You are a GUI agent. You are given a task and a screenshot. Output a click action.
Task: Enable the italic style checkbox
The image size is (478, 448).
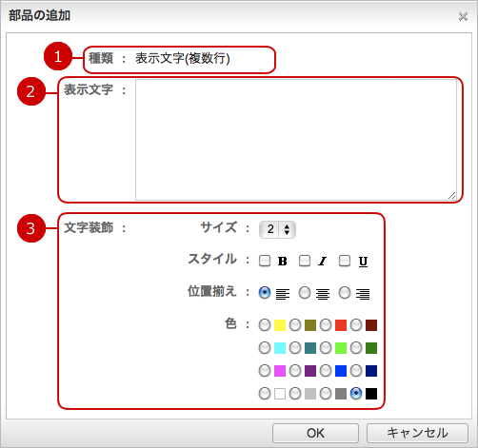(305, 261)
